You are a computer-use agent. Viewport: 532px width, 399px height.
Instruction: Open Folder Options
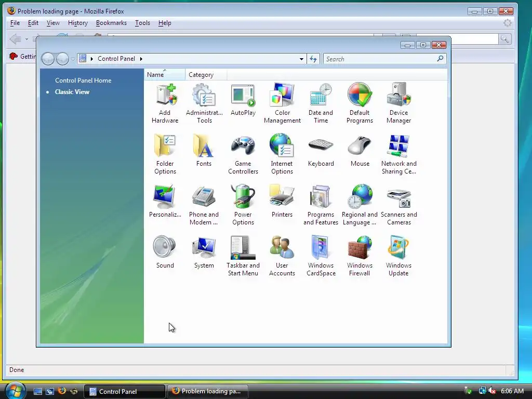tap(165, 154)
